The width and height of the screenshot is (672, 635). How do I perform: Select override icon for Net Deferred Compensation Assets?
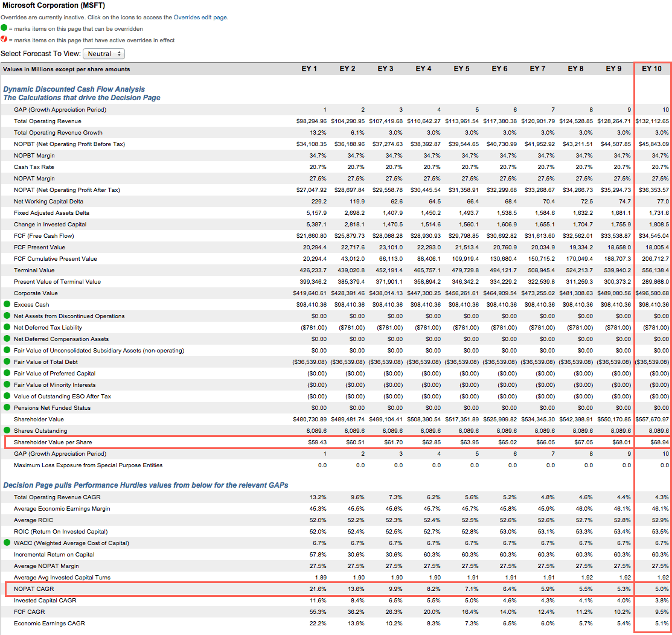(7, 339)
